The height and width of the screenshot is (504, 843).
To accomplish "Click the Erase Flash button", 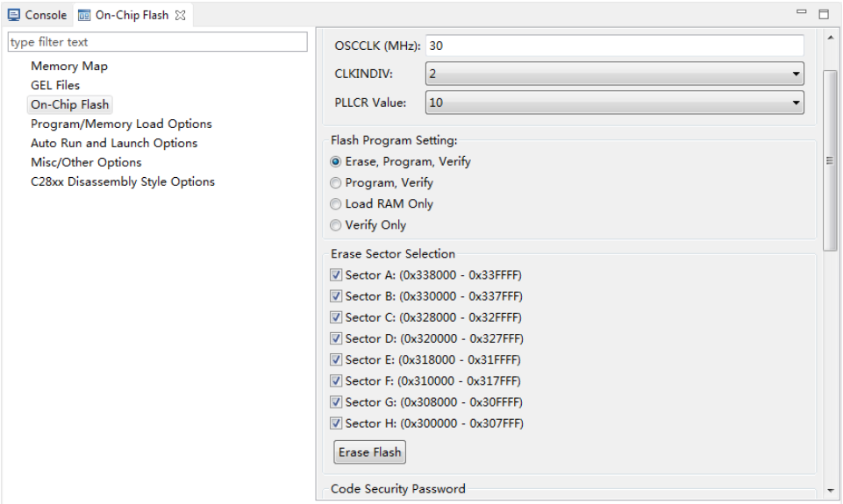I will [370, 452].
